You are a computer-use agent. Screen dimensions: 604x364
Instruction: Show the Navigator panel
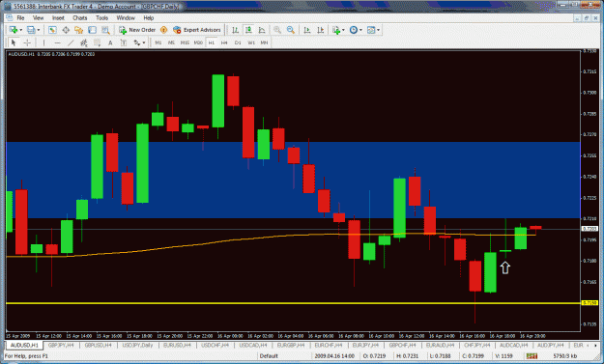click(79, 30)
